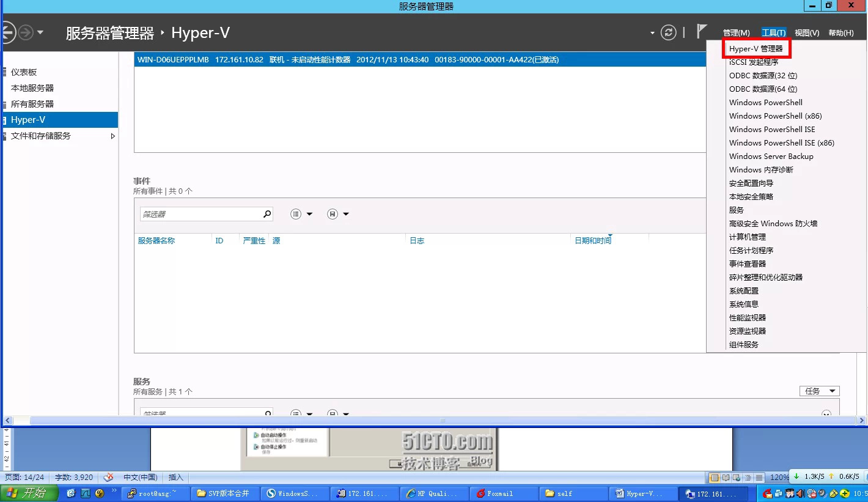Select iSCSI 发起程序 from tools menu
The height and width of the screenshot is (502, 868).
point(754,62)
